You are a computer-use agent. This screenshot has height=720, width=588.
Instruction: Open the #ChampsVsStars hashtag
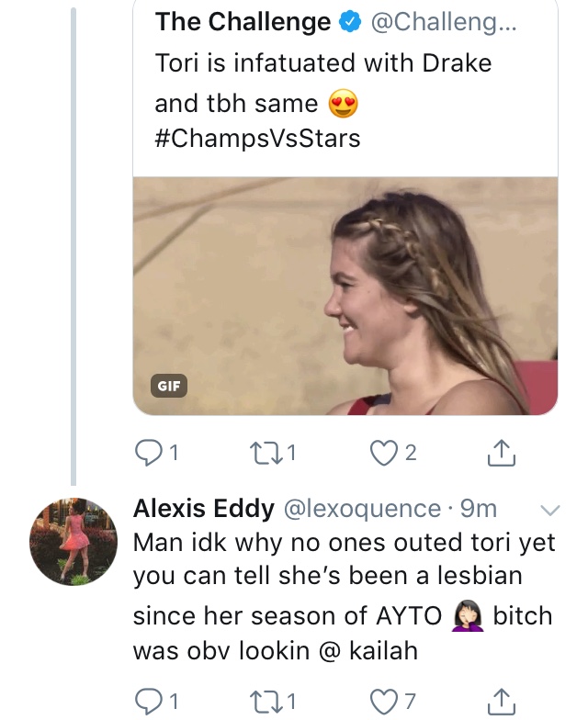click(257, 138)
